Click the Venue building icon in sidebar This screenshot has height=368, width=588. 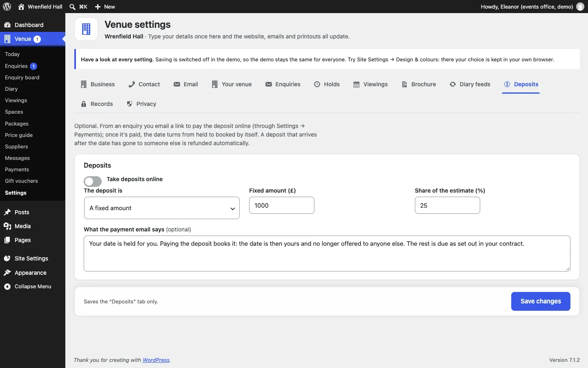[7, 39]
